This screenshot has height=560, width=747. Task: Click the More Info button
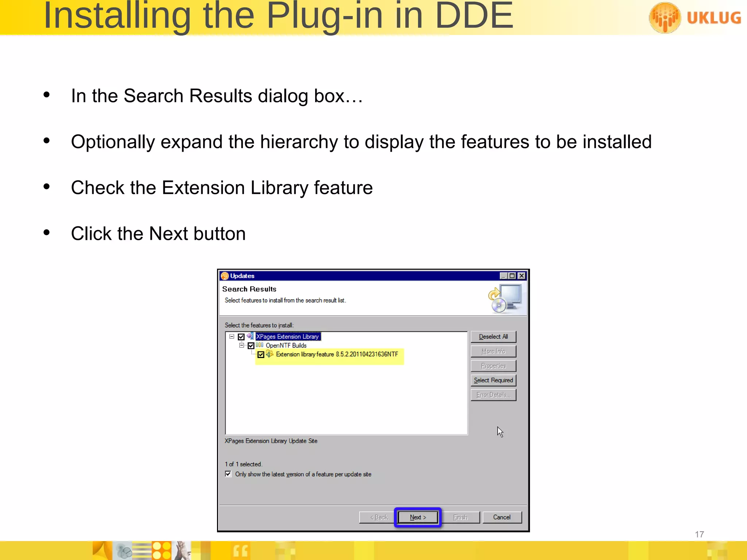pyautogui.click(x=494, y=351)
